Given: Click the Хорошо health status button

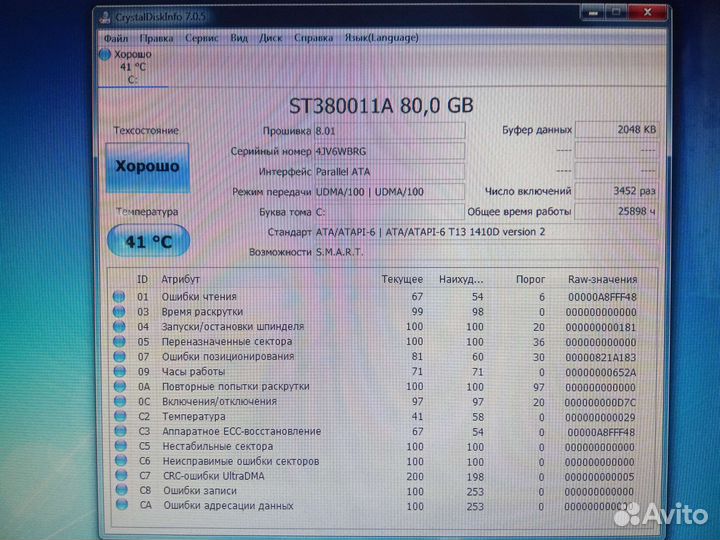Looking at the screenshot, I should pos(147,167).
